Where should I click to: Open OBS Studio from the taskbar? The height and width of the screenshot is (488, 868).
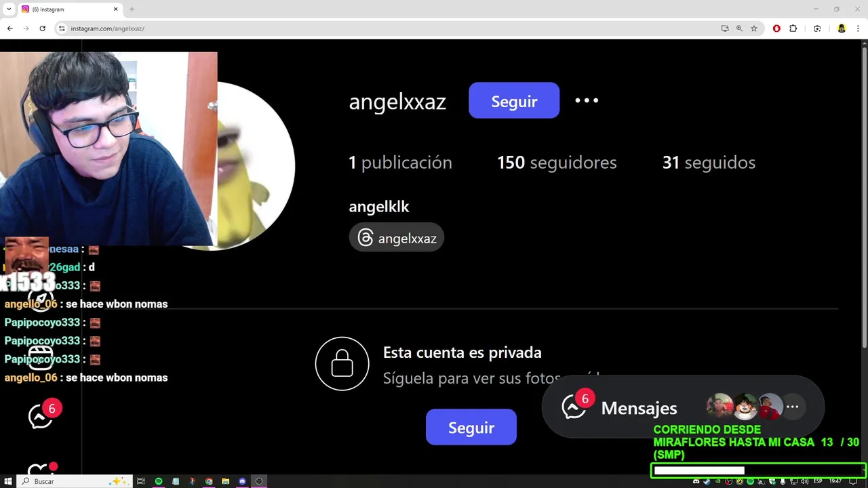click(259, 481)
